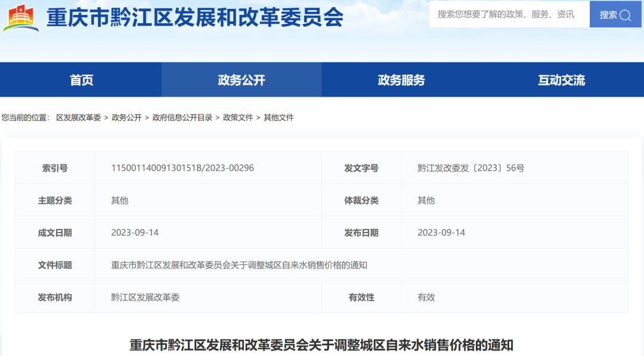Go to 政府信息公开目录 breadcrumb link
Image resolution: width=644 pixels, height=356 pixels.
[x=182, y=117]
